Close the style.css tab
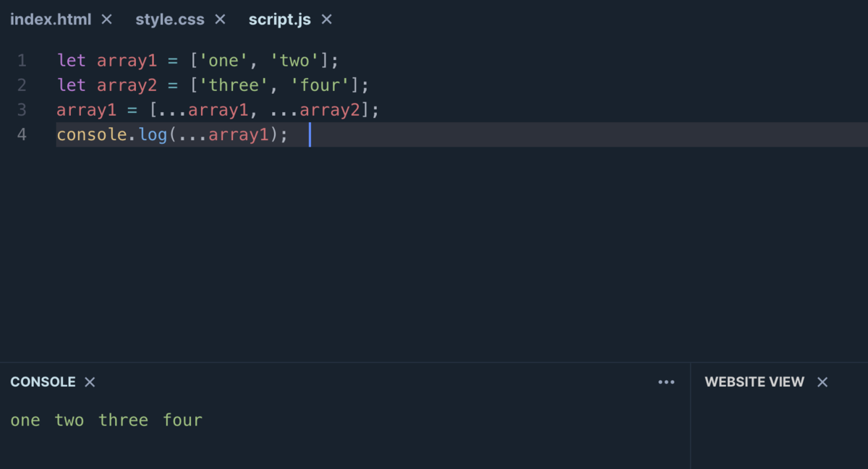Screen dimensions: 868x469 [219, 20]
